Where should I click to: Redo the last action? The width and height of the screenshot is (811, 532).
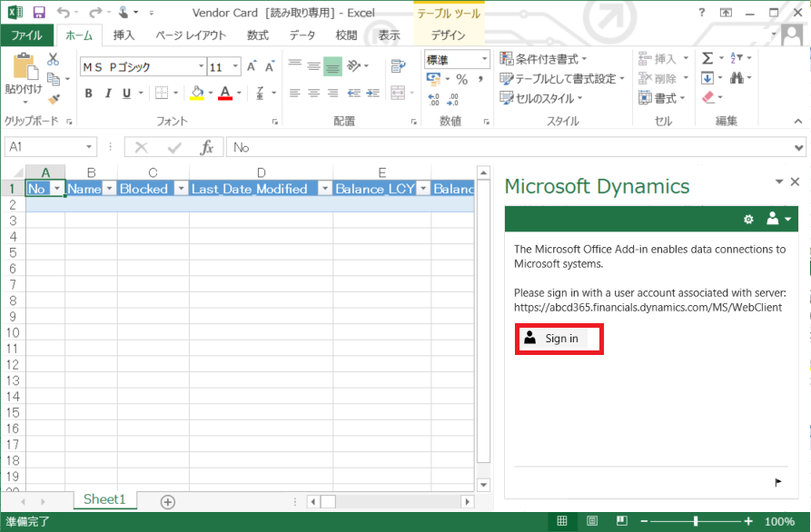95,13
